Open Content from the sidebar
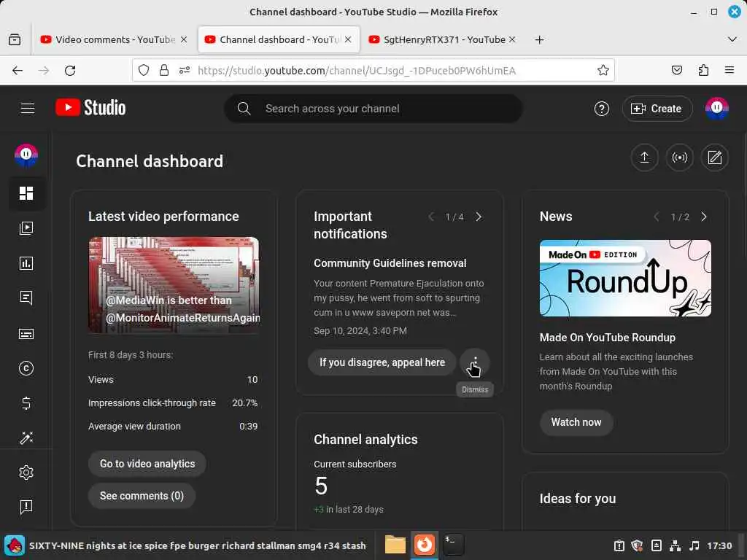The height and width of the screenshot is (560, 747). 26,228
